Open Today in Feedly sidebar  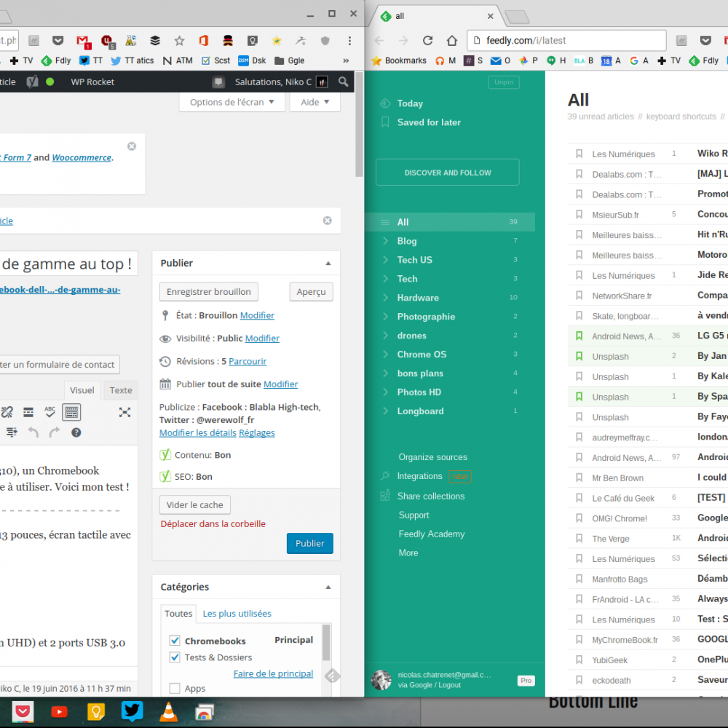pyautogui.click(x=410, y=103)
